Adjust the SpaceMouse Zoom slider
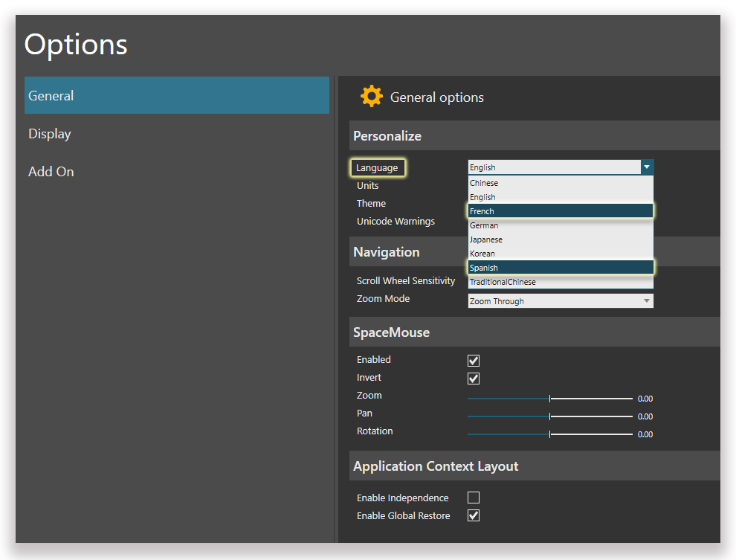Image resolution: width=736 pixels, height=560 pixels. coord(549,399)
